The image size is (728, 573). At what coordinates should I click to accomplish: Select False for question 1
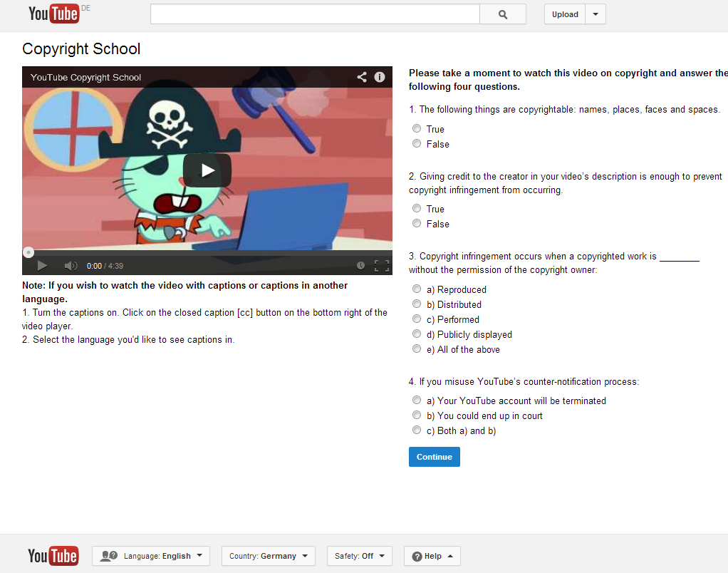(x=417, y=143)
